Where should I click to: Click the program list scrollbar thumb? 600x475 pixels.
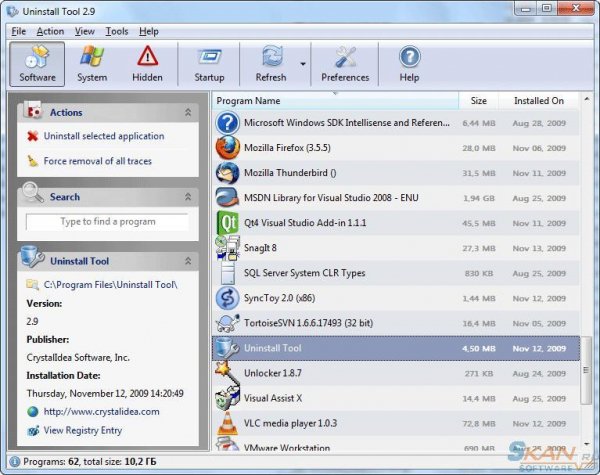point(586,370)
